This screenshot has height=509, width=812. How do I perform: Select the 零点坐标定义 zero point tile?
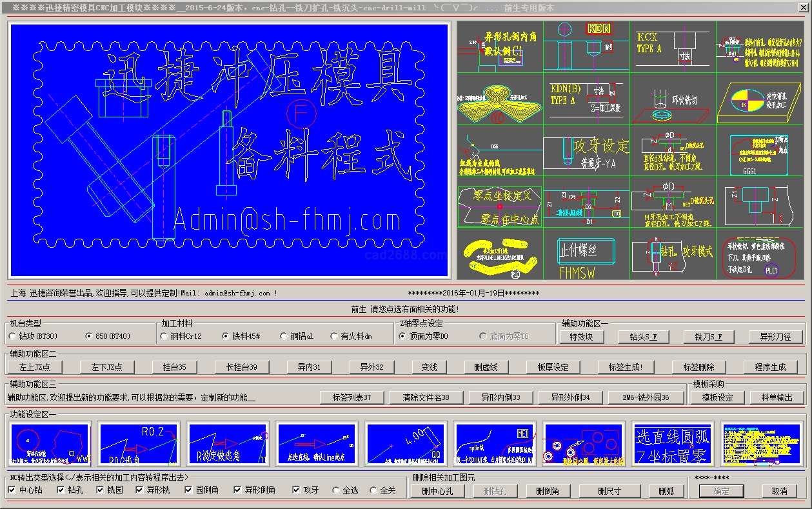click(500, 207)
